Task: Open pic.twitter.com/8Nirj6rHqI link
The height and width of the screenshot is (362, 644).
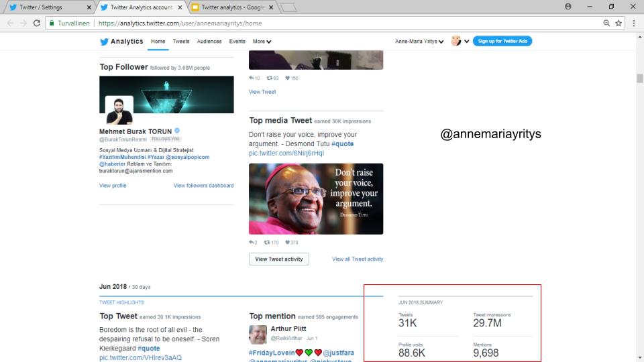Action: pos(286,153)
